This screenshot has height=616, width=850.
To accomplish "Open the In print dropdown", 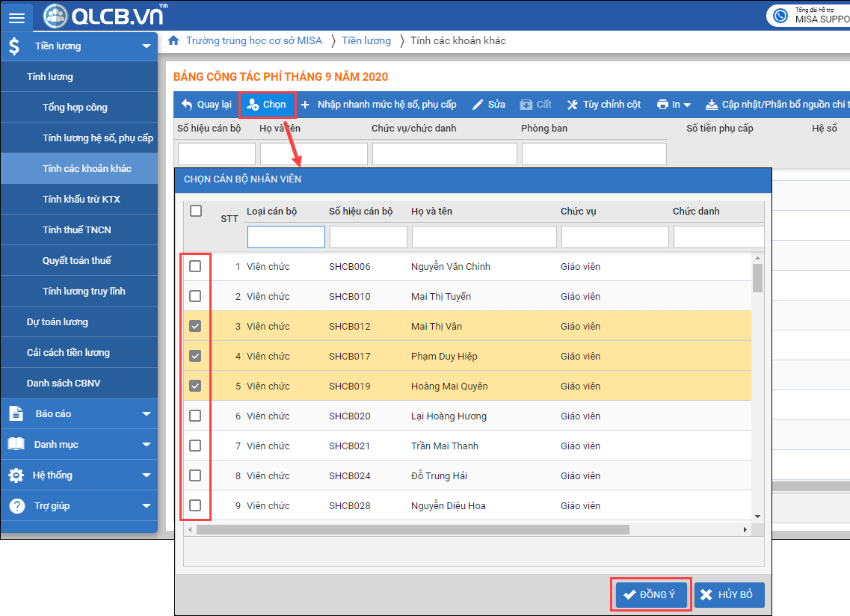I will point(673,105).
